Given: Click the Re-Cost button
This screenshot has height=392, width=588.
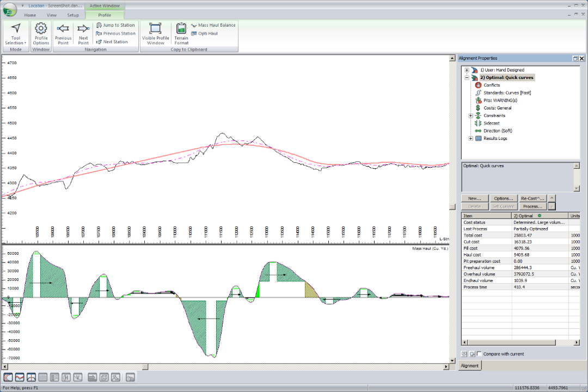Looking at the screenshot, I should [x=532, y=199].
